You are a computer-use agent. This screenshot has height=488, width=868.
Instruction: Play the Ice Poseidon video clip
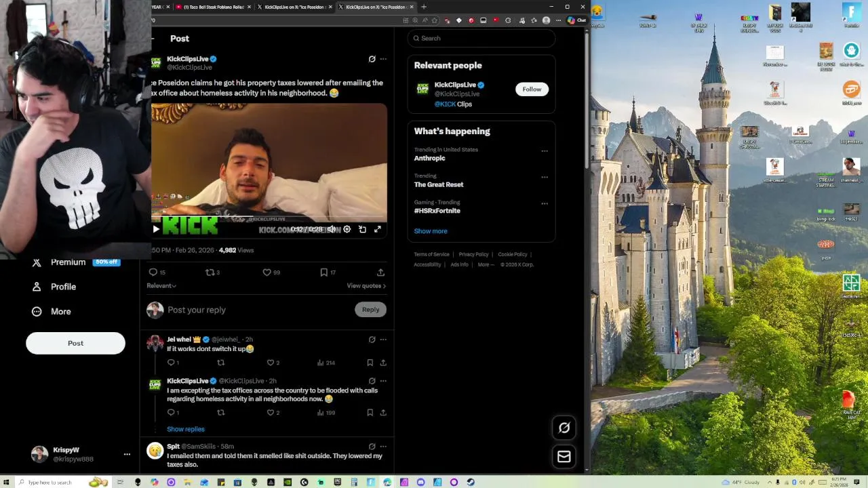[156, 229]
